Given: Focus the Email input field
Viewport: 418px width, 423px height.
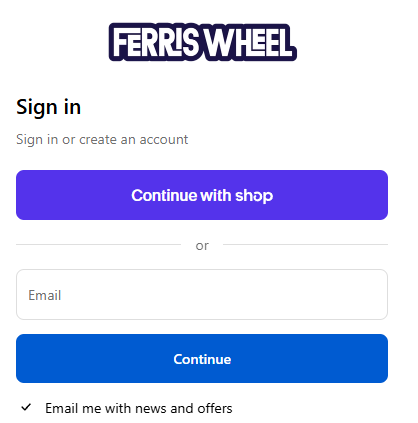Looking at the screenshot, I should [x=202, y=294].
